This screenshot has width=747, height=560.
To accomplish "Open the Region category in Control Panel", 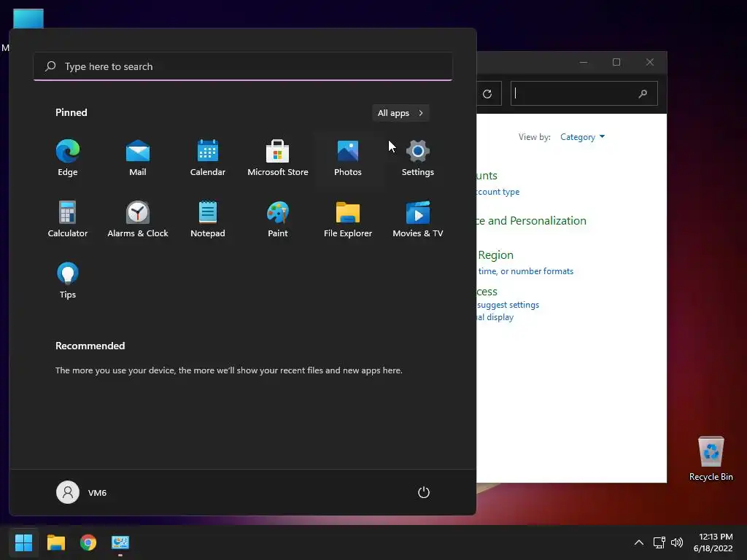I will [x=495, y=254].
